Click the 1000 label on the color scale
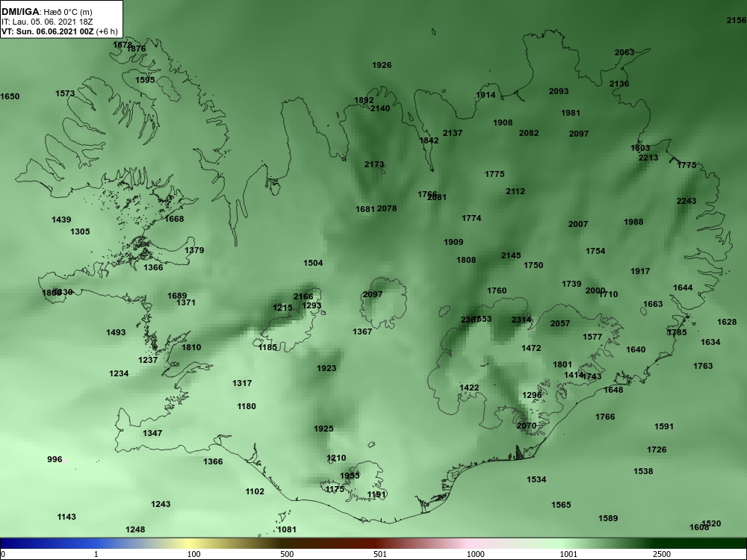This screenshot has height=560, width=747. point(475,554)
